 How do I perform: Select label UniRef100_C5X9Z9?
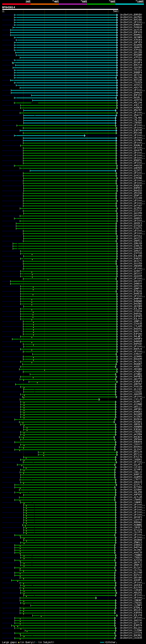131,82
